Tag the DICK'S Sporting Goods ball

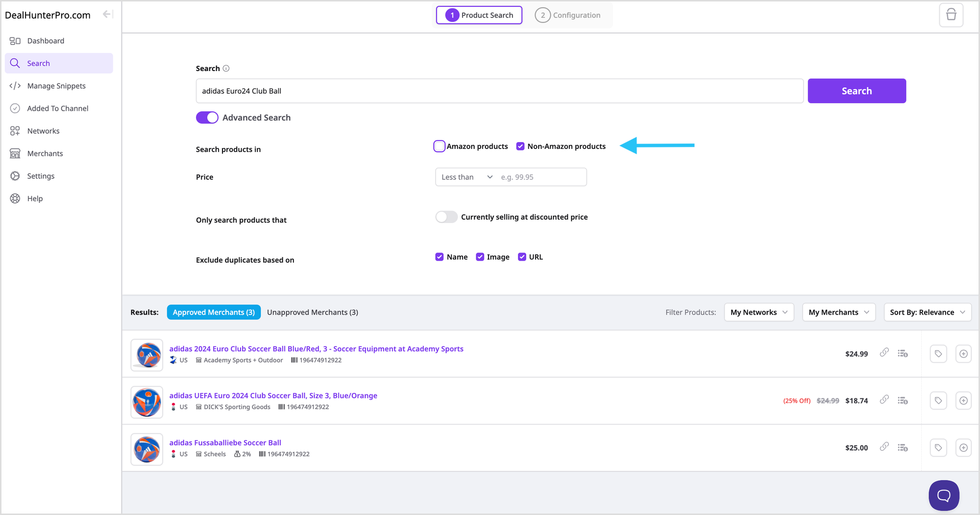938,401
